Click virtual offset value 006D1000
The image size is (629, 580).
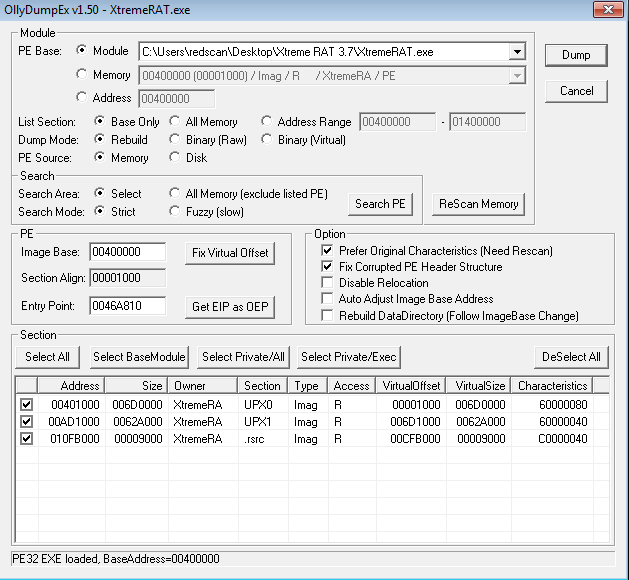tap(415, 422)
